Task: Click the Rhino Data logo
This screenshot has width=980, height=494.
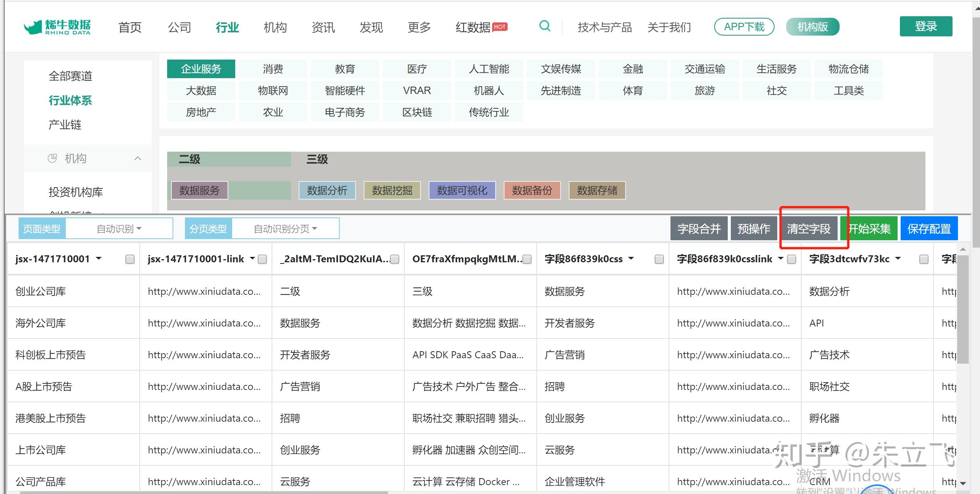Action: (x=57, y=27)
